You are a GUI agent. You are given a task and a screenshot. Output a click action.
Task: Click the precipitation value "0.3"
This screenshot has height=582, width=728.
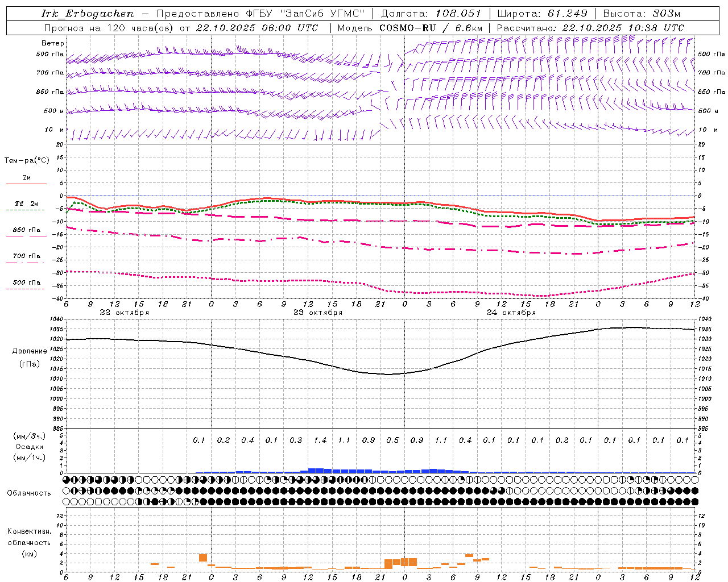[x=296, y=440]
